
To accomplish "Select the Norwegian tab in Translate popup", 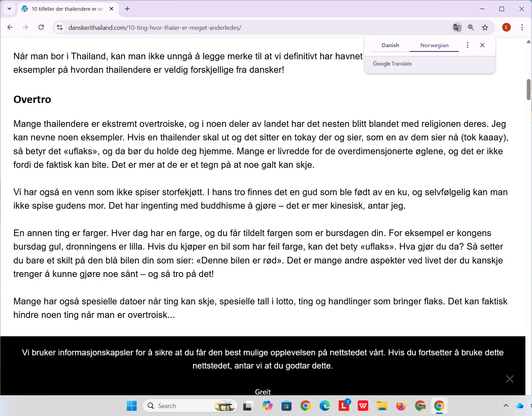I will tap(434, 45).
